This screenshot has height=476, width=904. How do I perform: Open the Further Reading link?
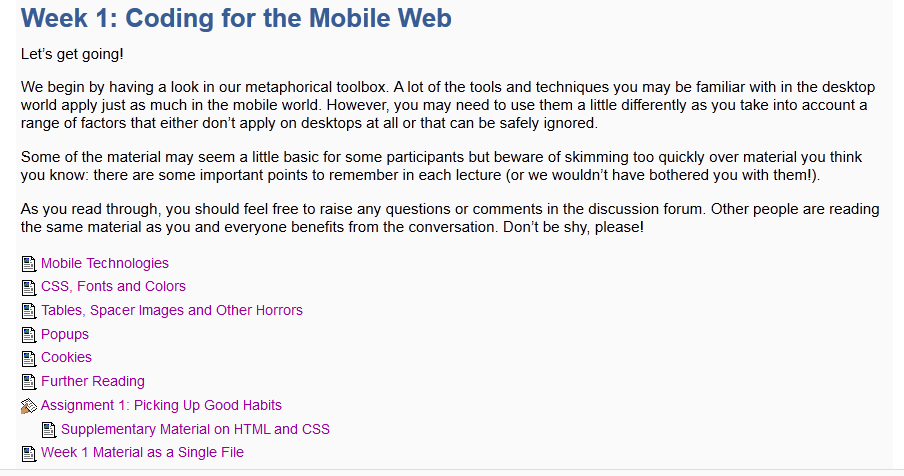coord(92,382)
